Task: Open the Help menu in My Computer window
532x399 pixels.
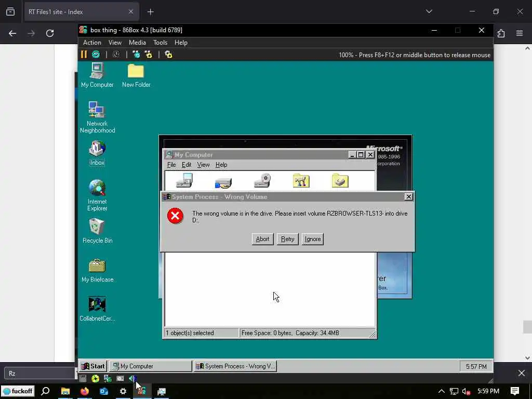Action: [221, 165]
